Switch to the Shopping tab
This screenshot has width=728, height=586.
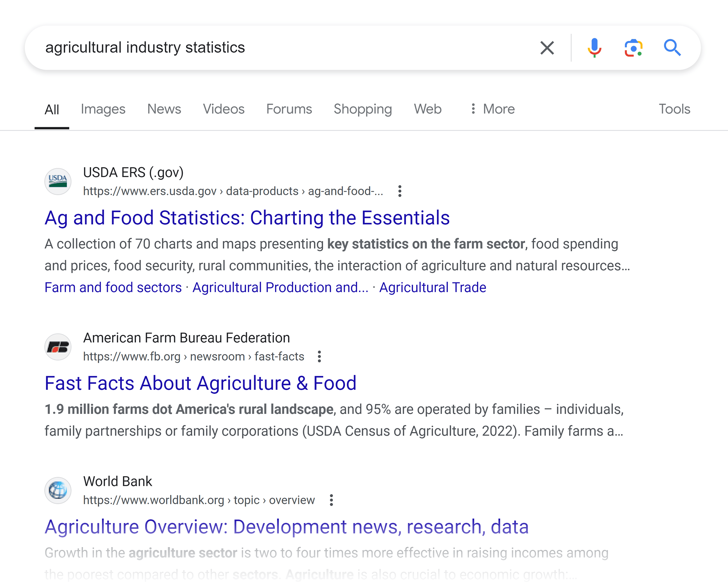[x=362, y=109]
